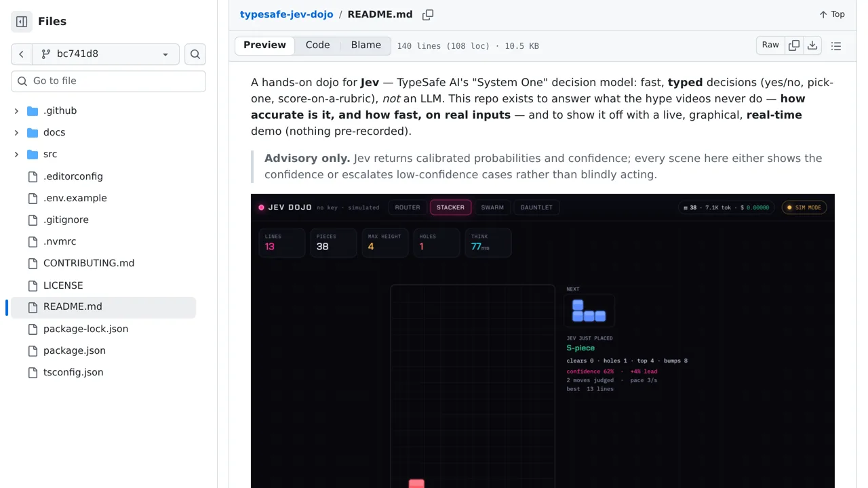Expand the docs folder chevron
868x488 pixels.
click(16, 132)
